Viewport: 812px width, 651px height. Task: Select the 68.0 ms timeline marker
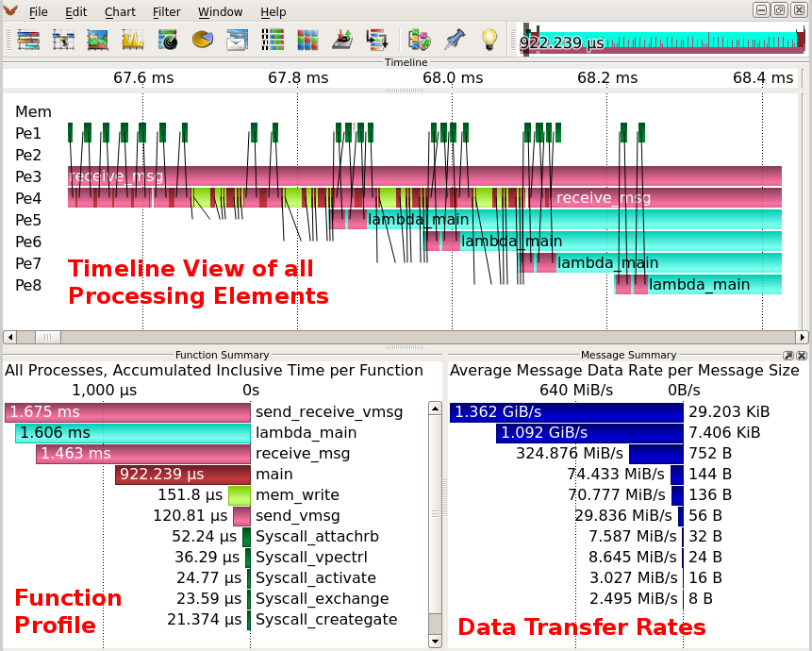453,78
